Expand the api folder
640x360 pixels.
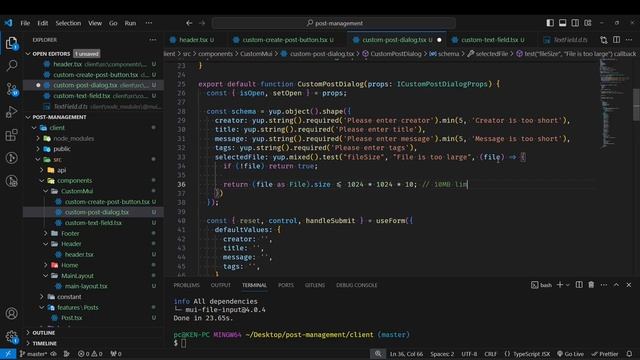pos(61,170)
